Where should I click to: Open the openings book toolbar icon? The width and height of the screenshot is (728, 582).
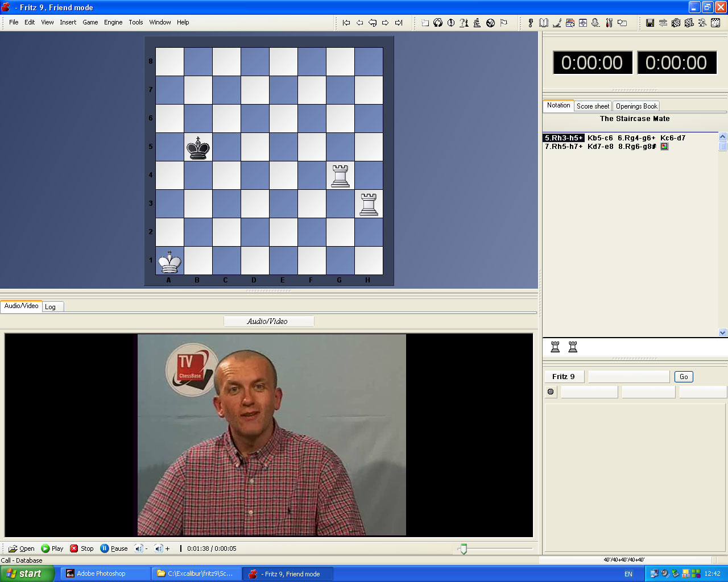pyautogui.click(x=544, y=23)
